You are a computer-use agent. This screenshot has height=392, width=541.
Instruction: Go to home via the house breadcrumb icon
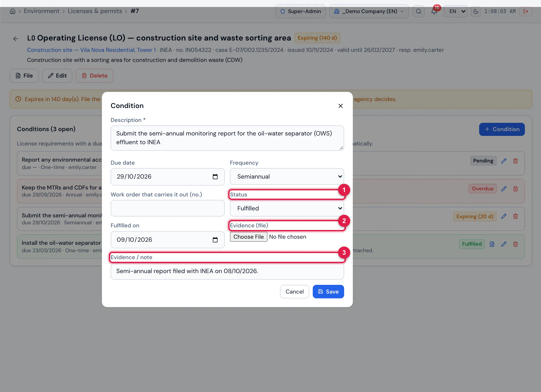click(x=13, y=11)
